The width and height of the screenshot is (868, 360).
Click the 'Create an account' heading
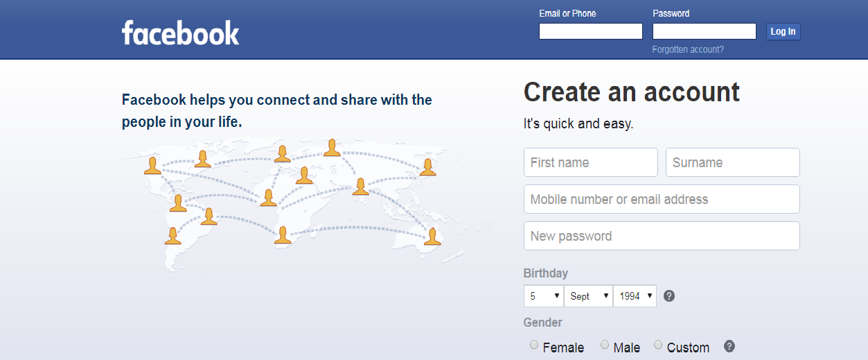[x=632, y=92]
